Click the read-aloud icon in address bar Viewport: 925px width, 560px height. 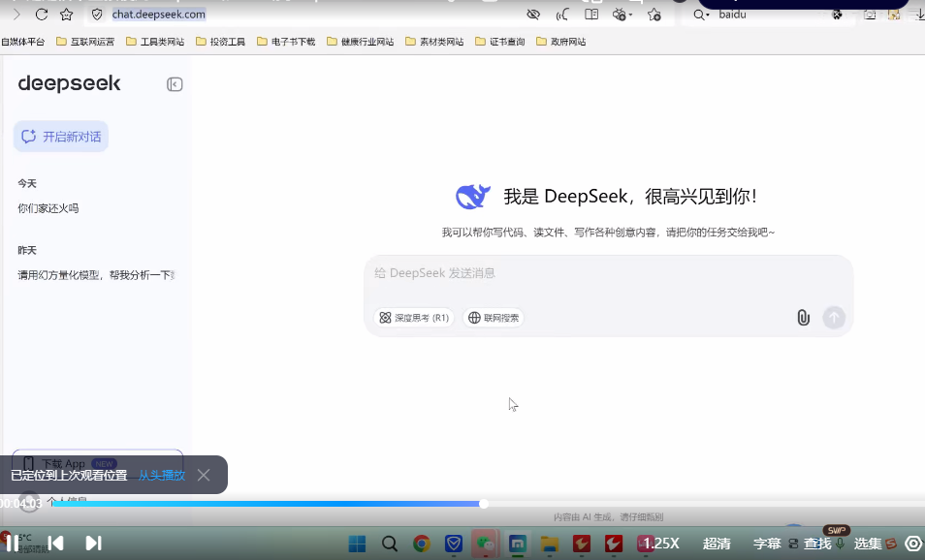pos(562,15)
